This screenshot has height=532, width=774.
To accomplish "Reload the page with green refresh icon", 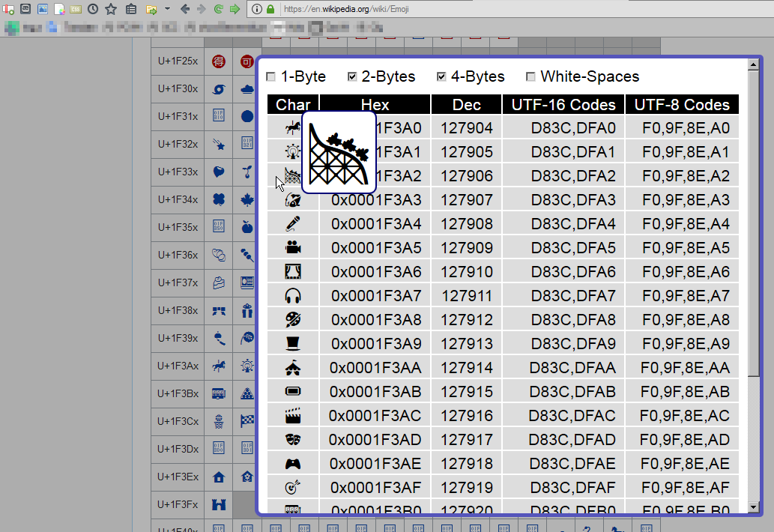I will coord(218,9).
